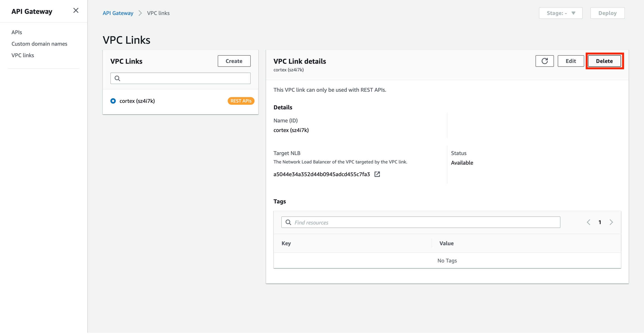Close the API Gateway sidebar
This screenshot has height=335, width=644.
tap(76, 11)
